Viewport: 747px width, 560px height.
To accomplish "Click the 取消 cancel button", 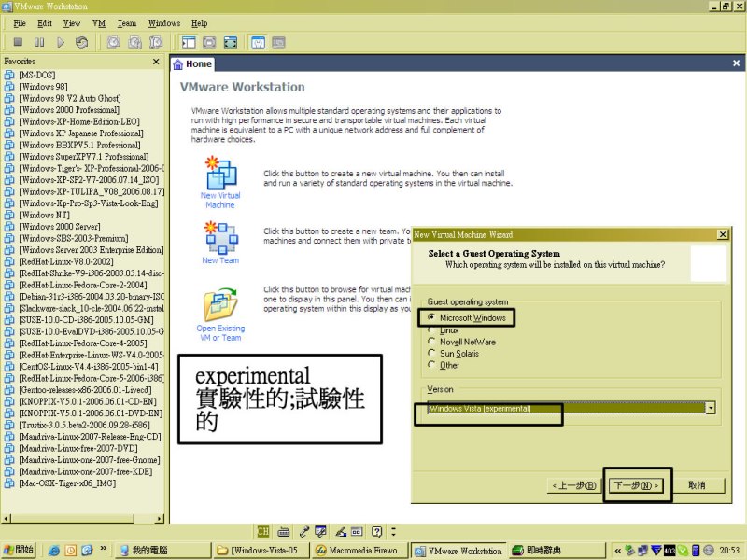I will click(697, 485).
